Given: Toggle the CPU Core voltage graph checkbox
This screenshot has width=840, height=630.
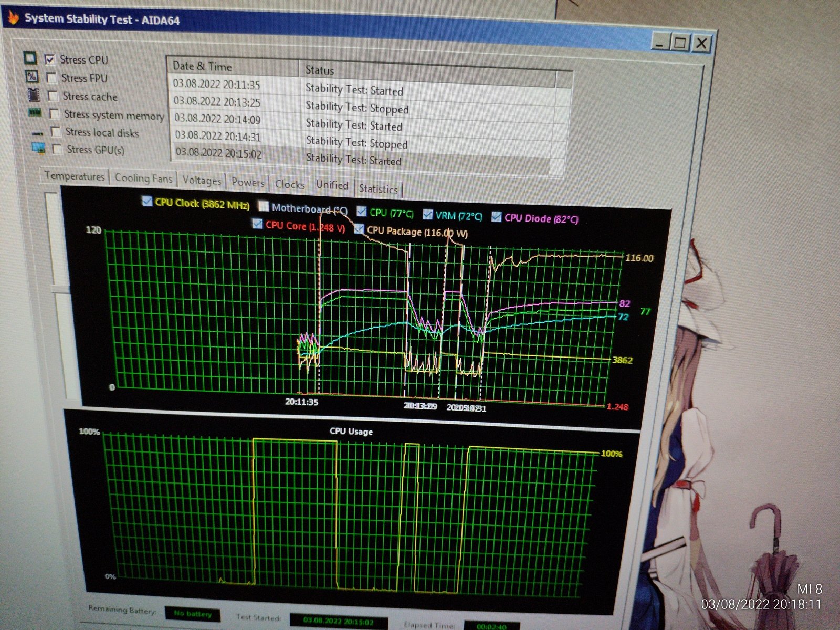Looking at the screenshot, I should point(257,224).
